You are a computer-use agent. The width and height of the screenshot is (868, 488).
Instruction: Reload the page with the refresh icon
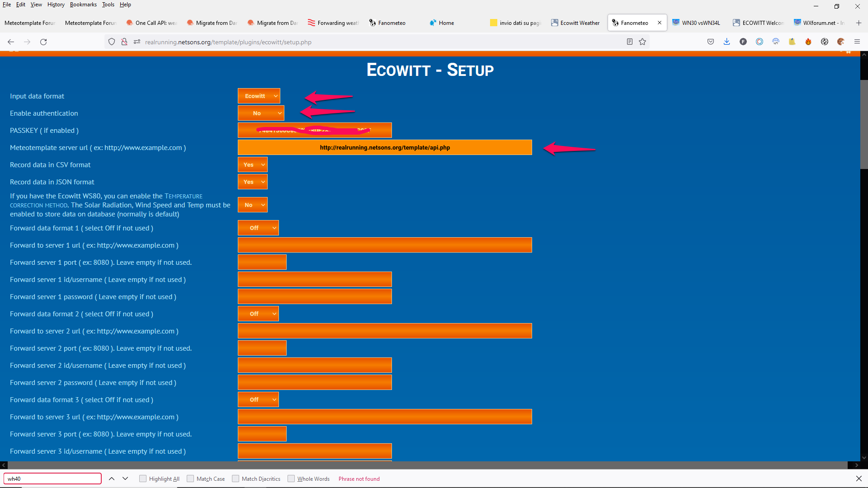pyautogui.click(x=43, y=42)
